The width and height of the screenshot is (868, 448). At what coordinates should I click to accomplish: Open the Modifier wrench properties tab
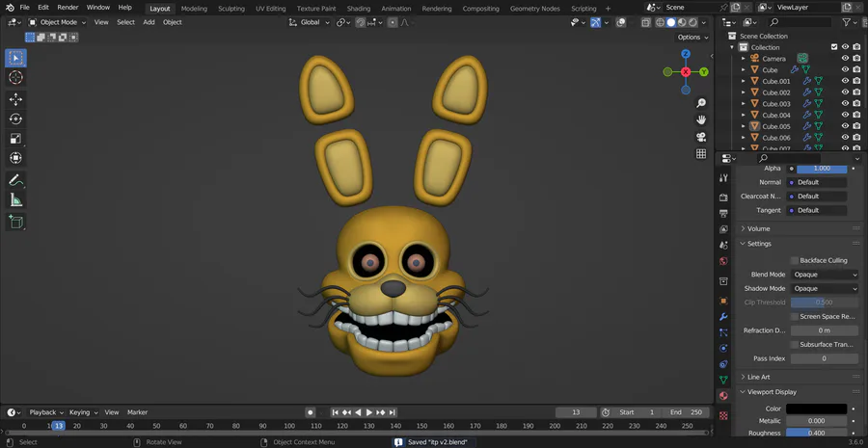pyautogui.click(x=723, y=317)
